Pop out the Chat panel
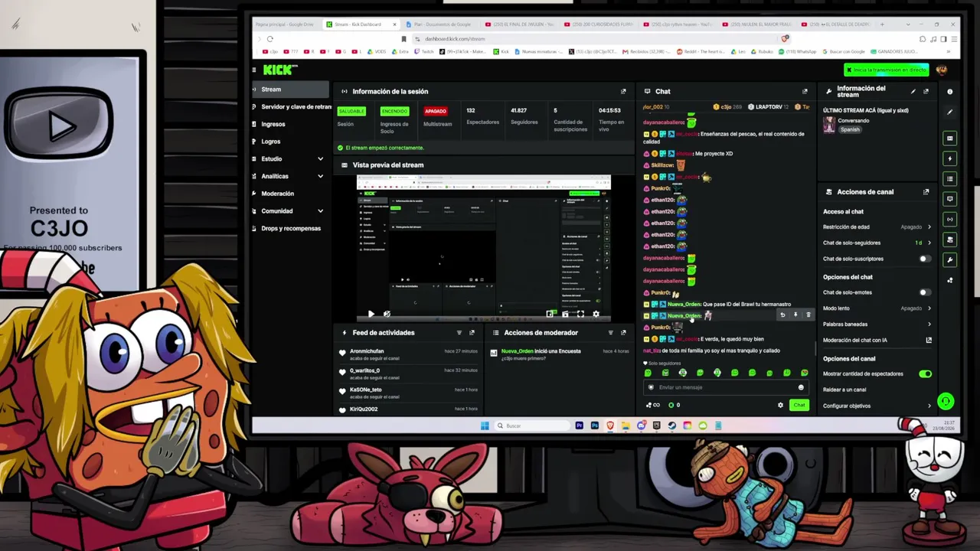Screen dimensions: 980x551 [805, 91]
